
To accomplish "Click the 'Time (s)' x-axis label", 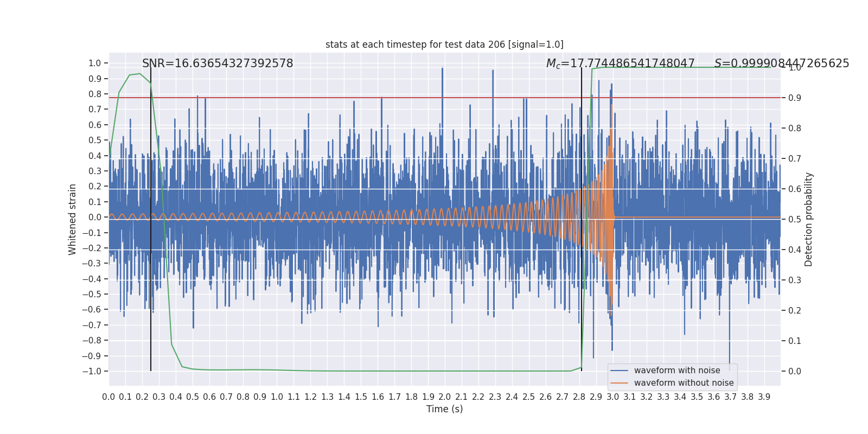I will point(444,409).
